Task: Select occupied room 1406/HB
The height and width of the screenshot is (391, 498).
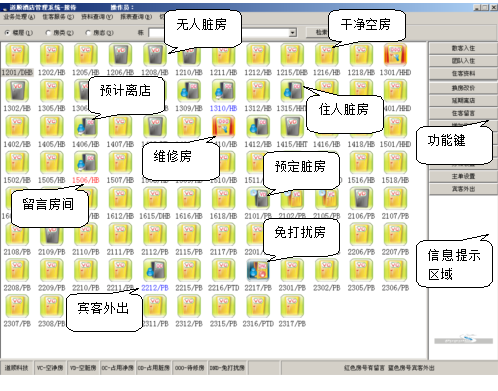Action: 86,127
